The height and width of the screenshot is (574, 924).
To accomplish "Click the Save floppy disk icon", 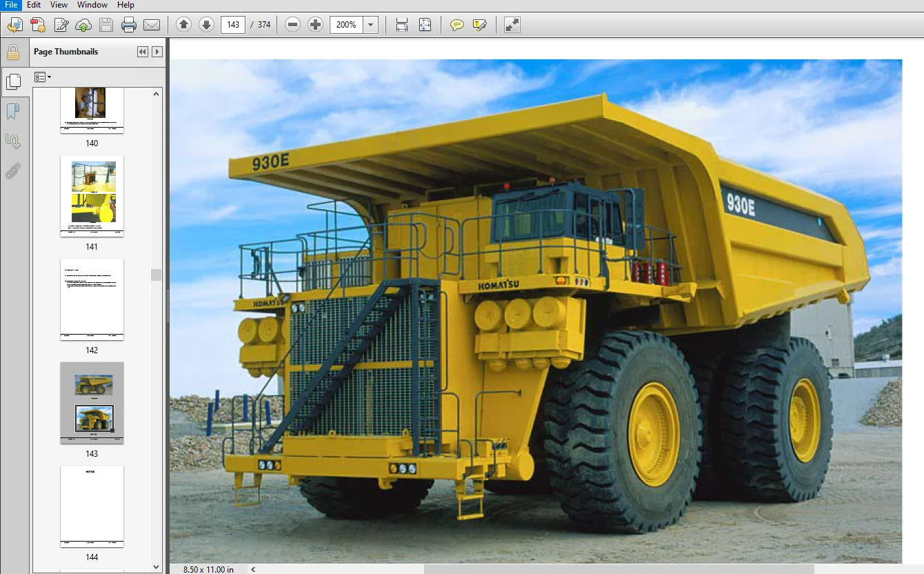I will coord(106,26).
